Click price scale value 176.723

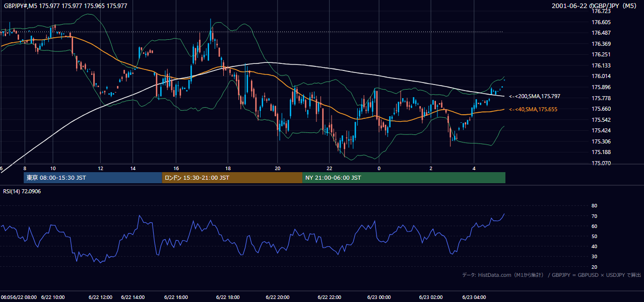click(x=601, y=11)
